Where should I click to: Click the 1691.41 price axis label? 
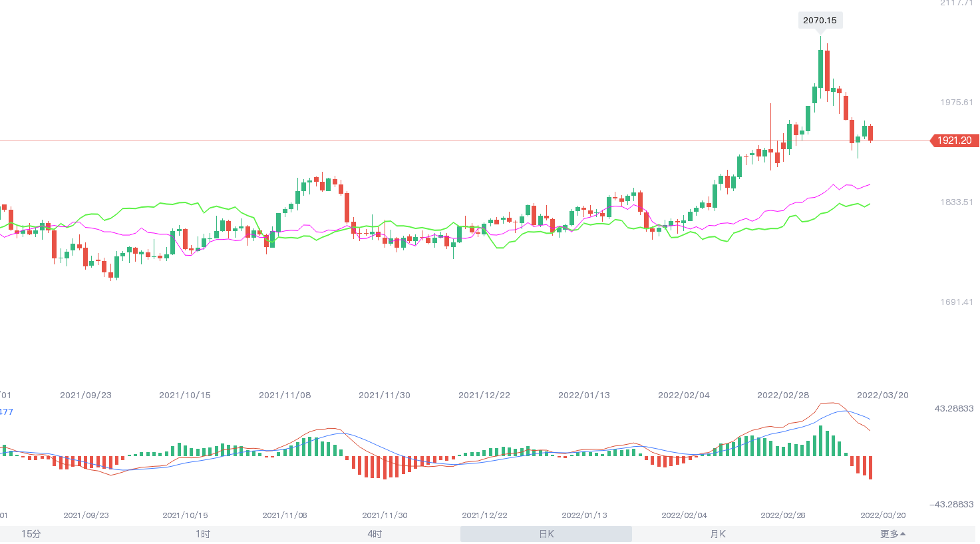click(x=956, y=302)
